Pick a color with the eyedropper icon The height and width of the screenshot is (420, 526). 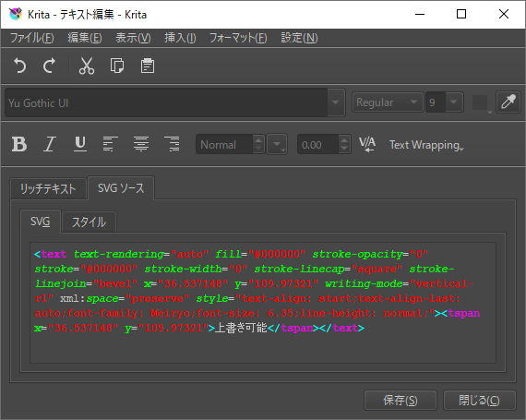click(508, 102)
